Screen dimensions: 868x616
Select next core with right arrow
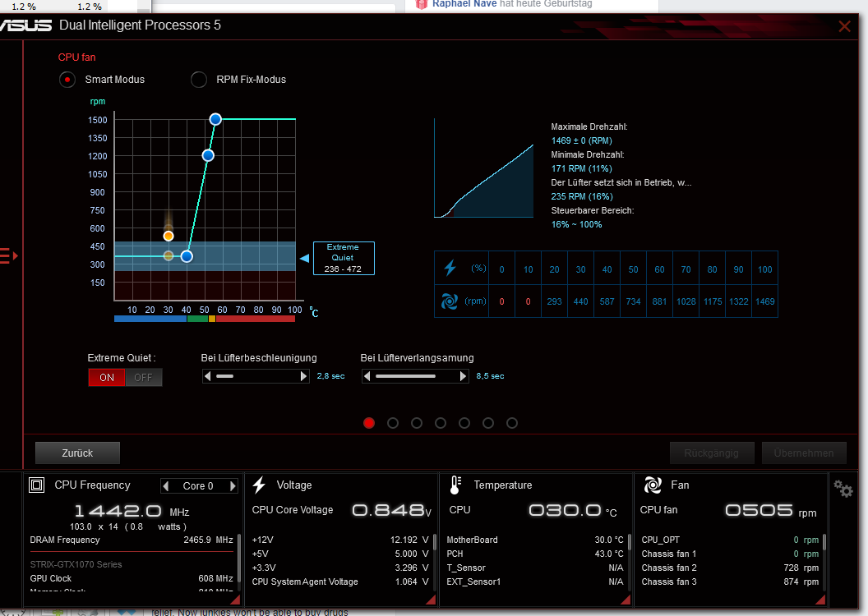[x=233, y=486]
